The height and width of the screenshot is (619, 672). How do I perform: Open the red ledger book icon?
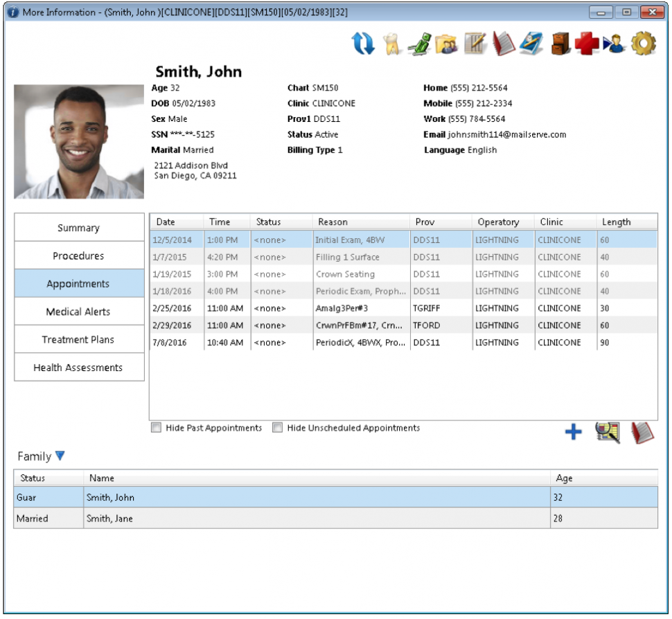pos(503,43)
